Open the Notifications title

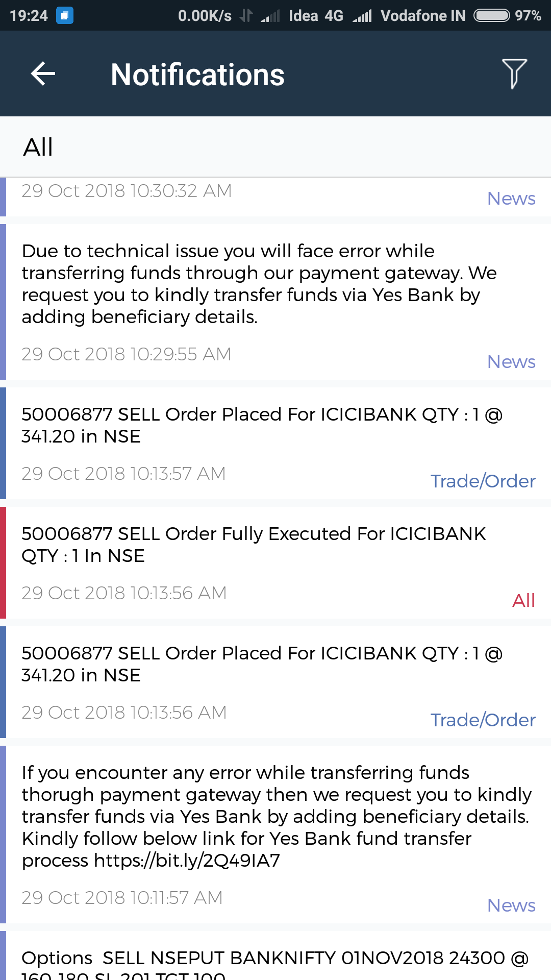pyautogui.click(x=197, y=75)
